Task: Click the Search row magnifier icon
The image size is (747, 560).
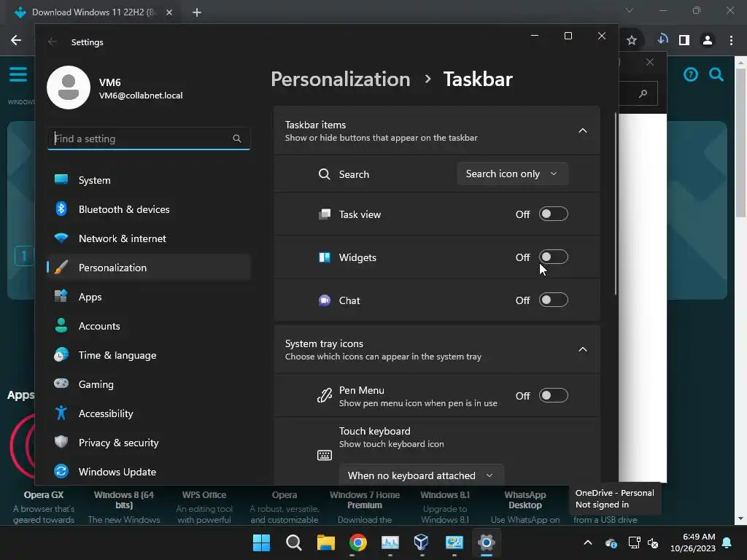Action: click(325, 174)
